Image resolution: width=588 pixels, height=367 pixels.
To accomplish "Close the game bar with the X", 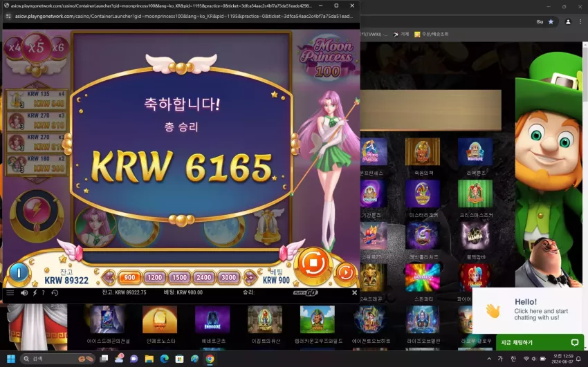I will tap(354, 293).
